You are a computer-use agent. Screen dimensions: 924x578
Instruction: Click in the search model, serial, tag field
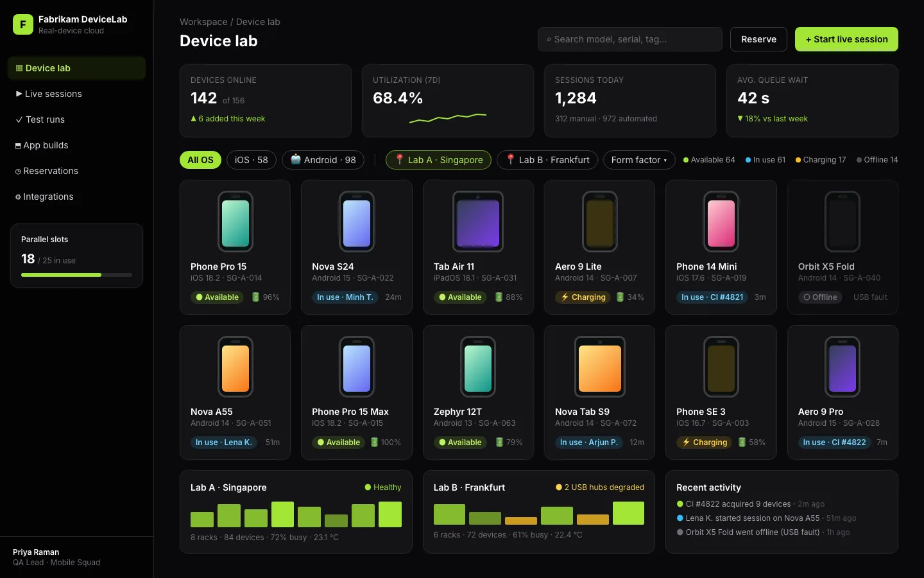tap(630, 39)
